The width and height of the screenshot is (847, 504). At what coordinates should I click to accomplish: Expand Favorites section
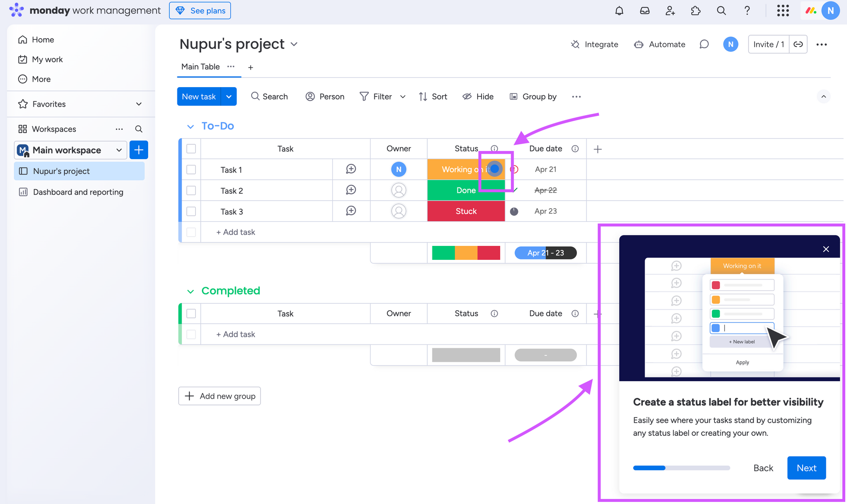pos(139,104)
